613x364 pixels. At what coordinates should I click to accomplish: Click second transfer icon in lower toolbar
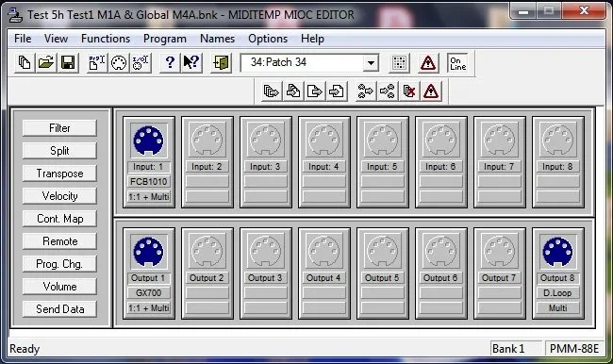[293, 91]
